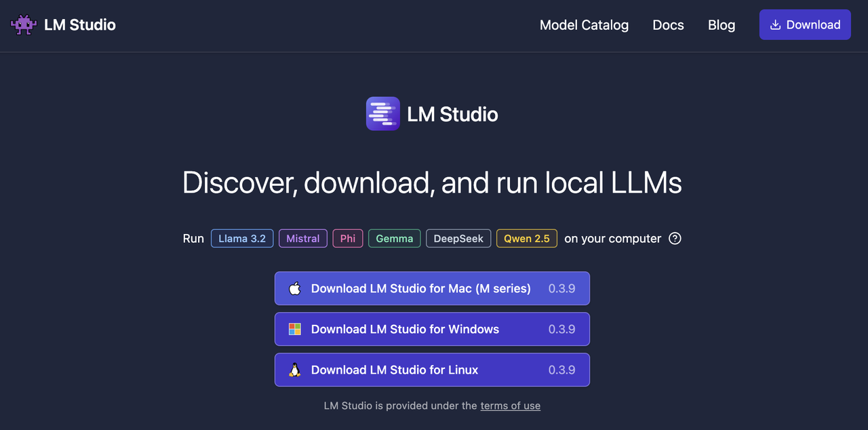The width and height of the screenshot is (868, 430).
Task: Click the purple pixel monster logo icon
Action: point(24,25)
